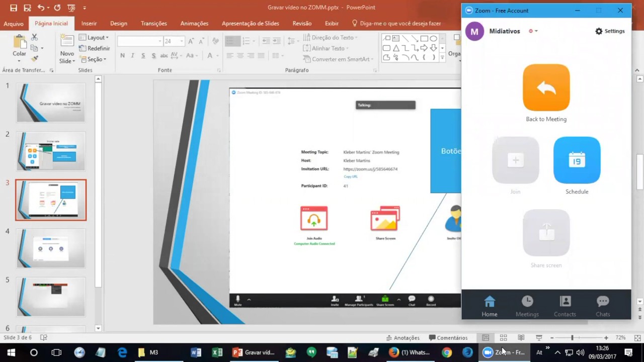Screen dimensions: 644x362
Task: Click the orange Back to Meeting icon
Action: 546,87
